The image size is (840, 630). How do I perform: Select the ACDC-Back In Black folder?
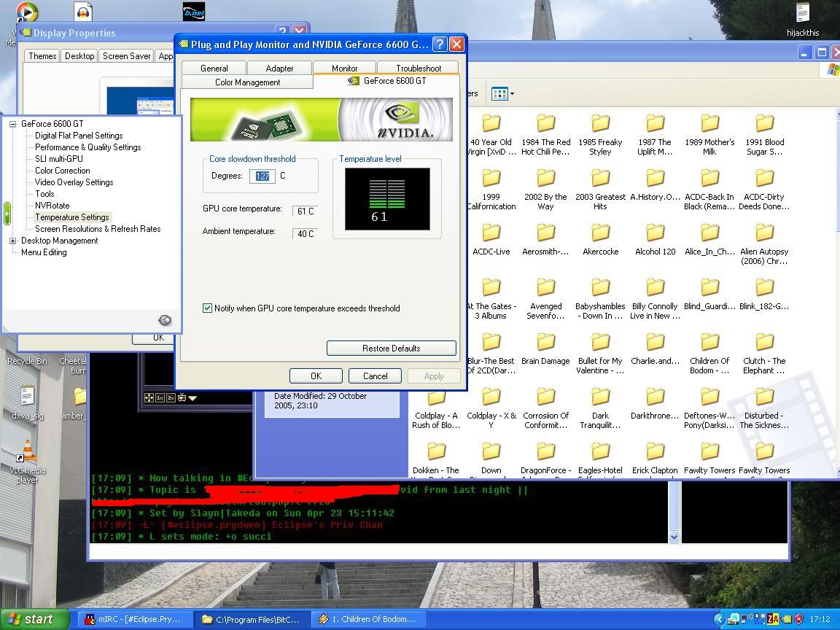coord(709,189)
